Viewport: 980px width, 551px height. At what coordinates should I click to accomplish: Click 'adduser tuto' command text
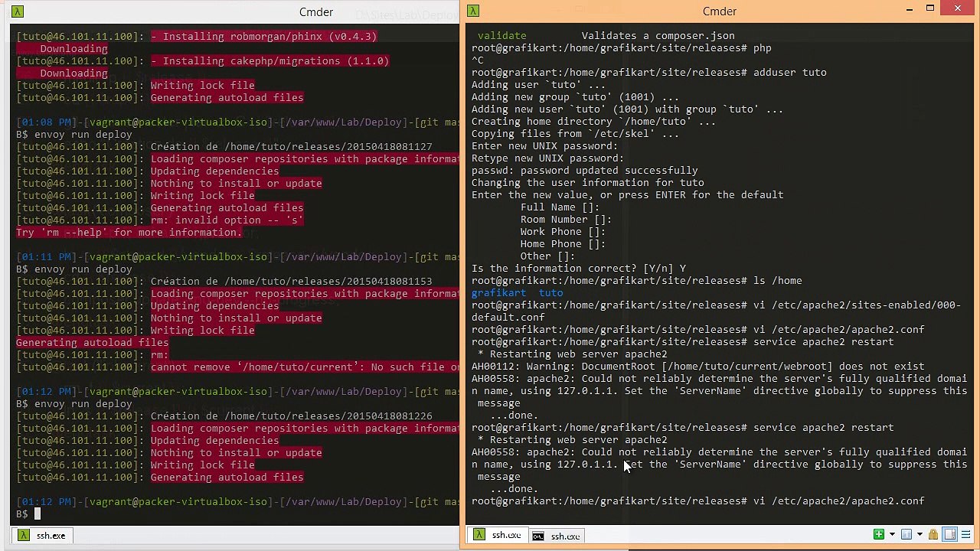pyautogui.click(x=789, y=72)
